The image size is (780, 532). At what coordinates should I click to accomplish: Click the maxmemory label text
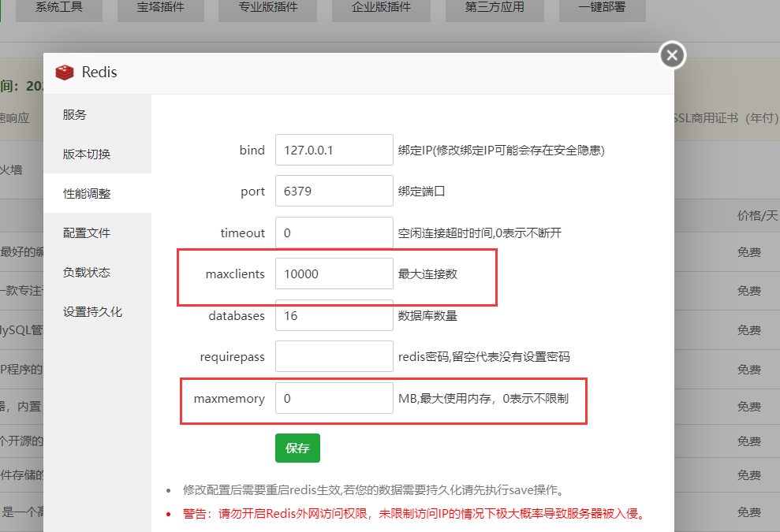coord(230,399)
